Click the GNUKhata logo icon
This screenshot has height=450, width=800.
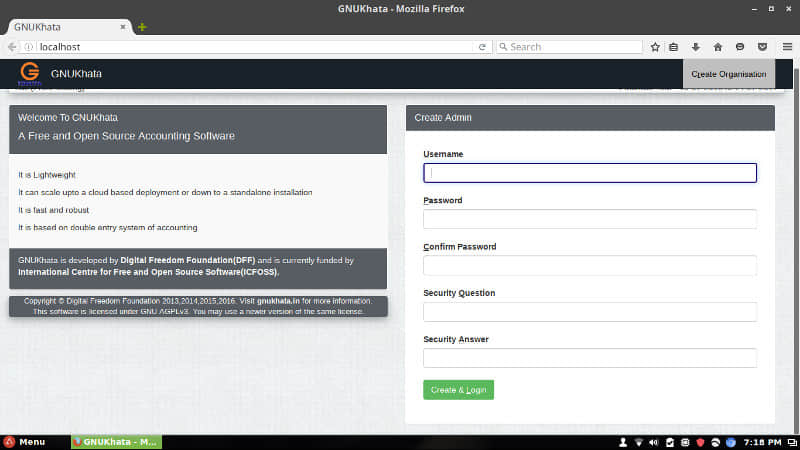30,73
